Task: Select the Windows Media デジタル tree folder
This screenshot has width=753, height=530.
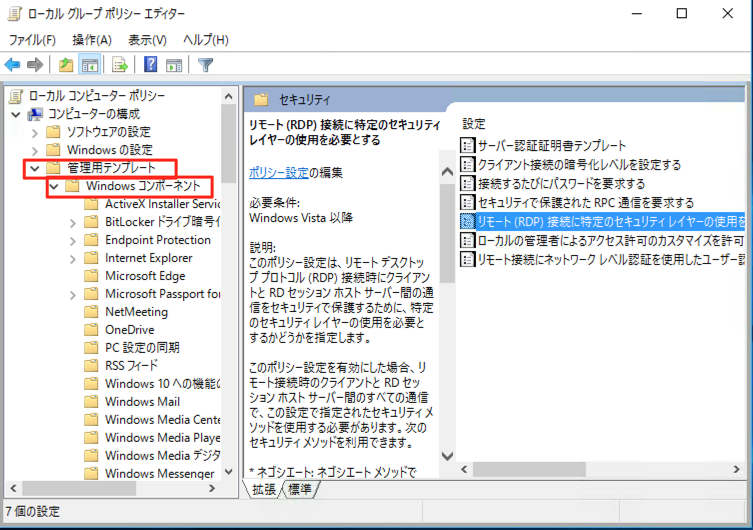Action: pyautogui.click(x=162, y=455)
